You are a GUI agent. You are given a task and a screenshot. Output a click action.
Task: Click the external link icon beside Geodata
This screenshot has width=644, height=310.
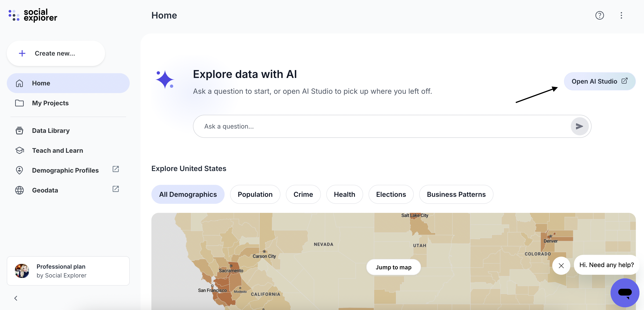click(x=115, y=189)
